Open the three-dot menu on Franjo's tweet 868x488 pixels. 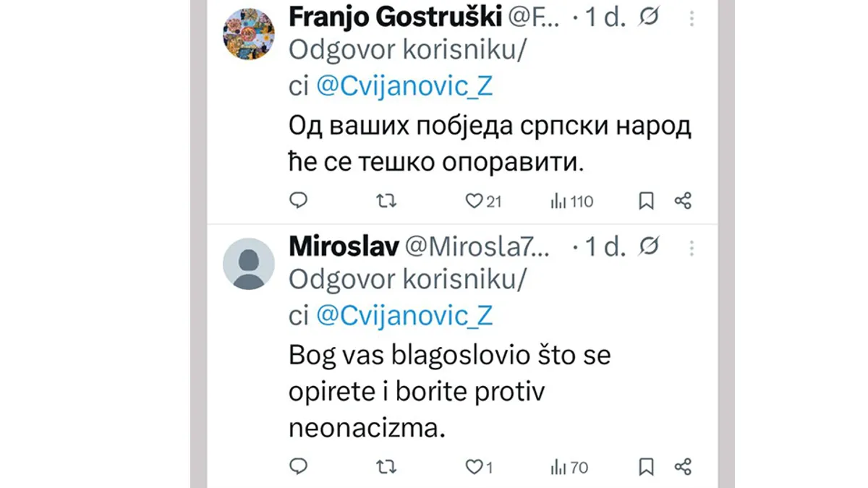[692, 18]
